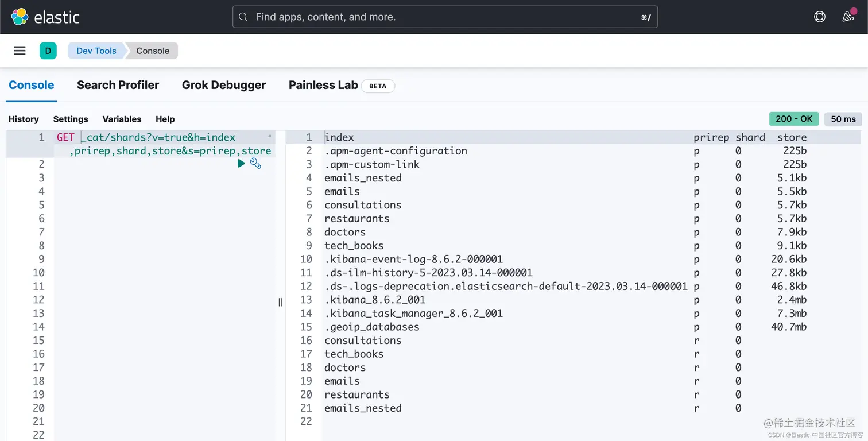Click the '27.8kb' store value
The image size is (868, 441).
(789, 273)
